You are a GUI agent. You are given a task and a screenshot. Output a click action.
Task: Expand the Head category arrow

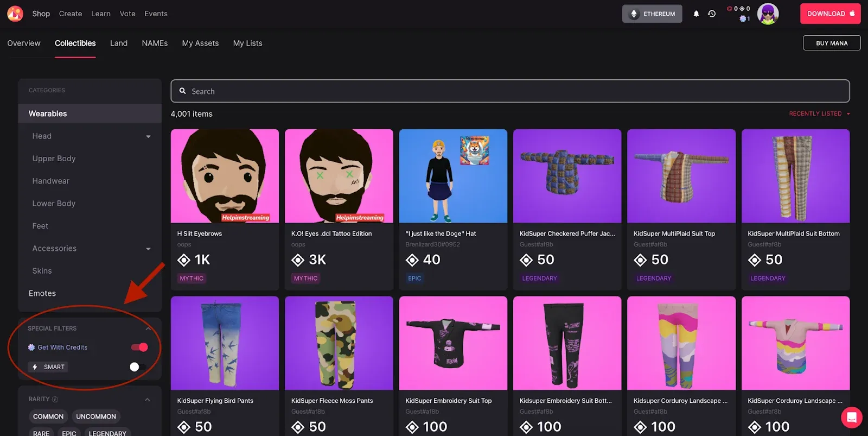pos(148,136)
